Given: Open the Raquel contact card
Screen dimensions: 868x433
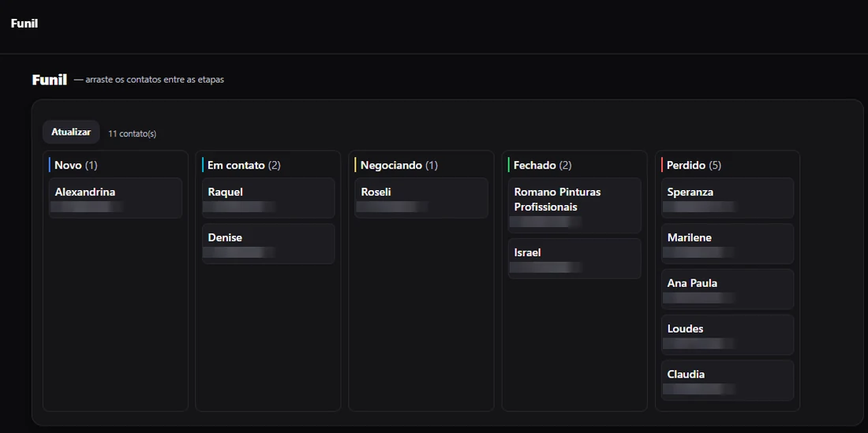Looking at the screenshot, I should [268, 198].
